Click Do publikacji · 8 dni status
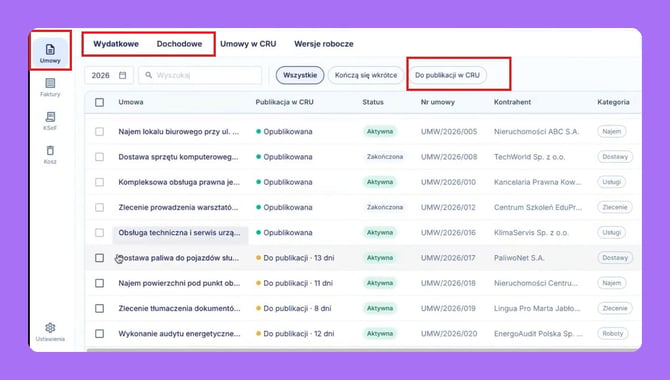The width and height of the screenshot is (670, 380). pos(294,308)
